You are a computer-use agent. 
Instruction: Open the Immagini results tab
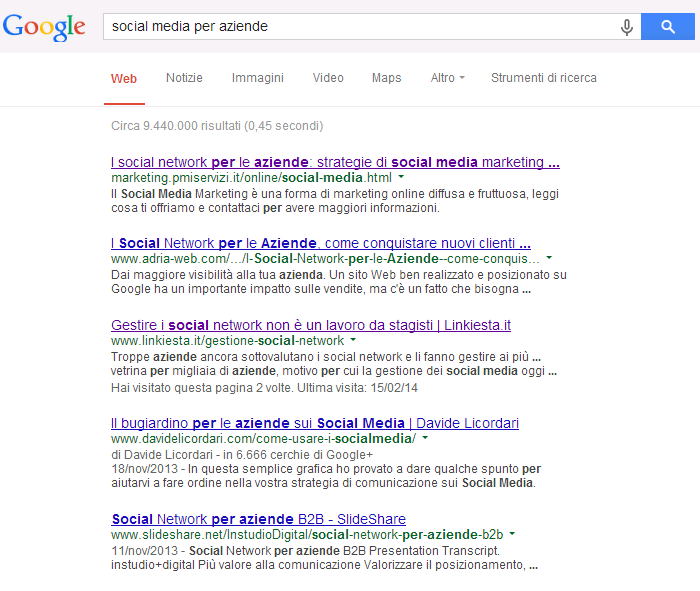pos(257,78)
